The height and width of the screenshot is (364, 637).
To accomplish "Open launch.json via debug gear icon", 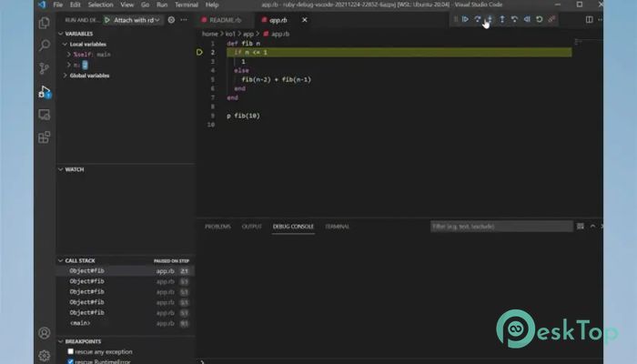I will click(x=171, y=20).
